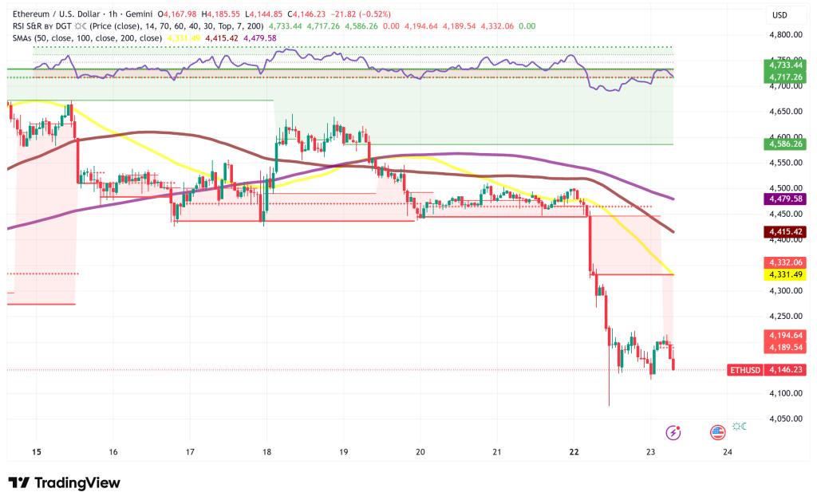Click the 4,800.00 price axis tick
Image resolution: width=817 pixels, height=504 pixels.
pyautogui.click(x=785, y=35)
